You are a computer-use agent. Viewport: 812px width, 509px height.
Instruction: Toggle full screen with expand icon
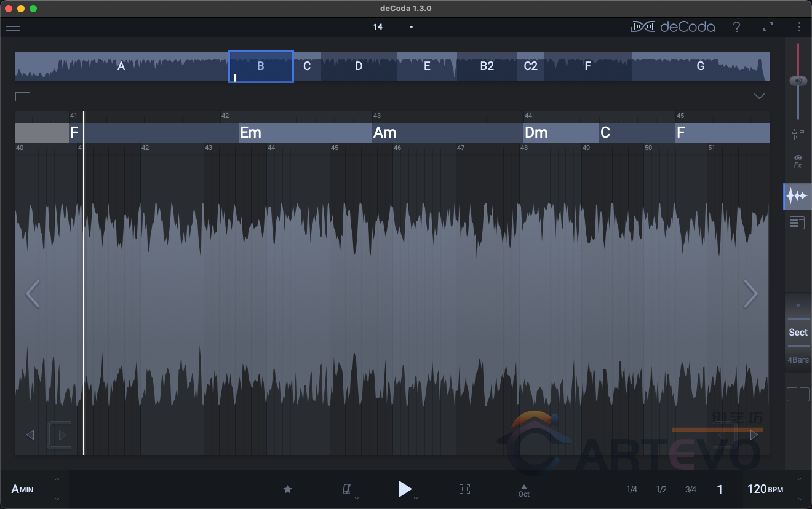tap(768, 27)
